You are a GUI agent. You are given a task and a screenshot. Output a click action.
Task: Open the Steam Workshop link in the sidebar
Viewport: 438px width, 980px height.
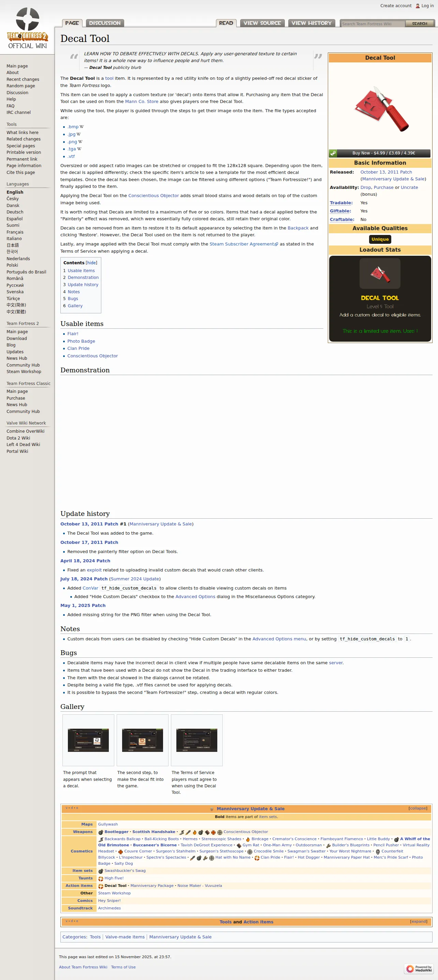tap(24, 372)
